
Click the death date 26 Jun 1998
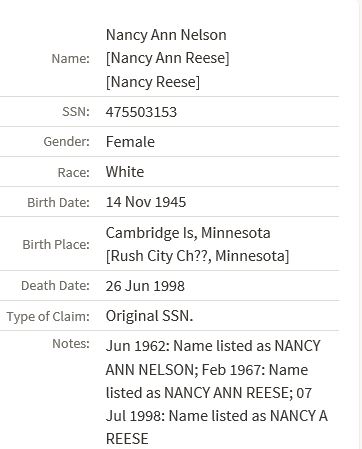click(145, 286)
